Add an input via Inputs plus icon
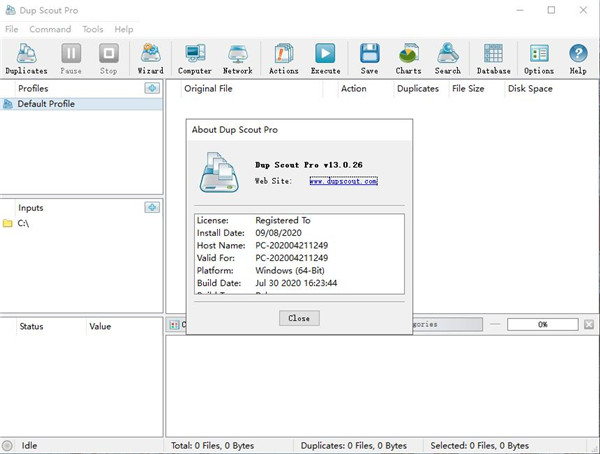This screenshot has height=454, width=600. tap(152, 207)
